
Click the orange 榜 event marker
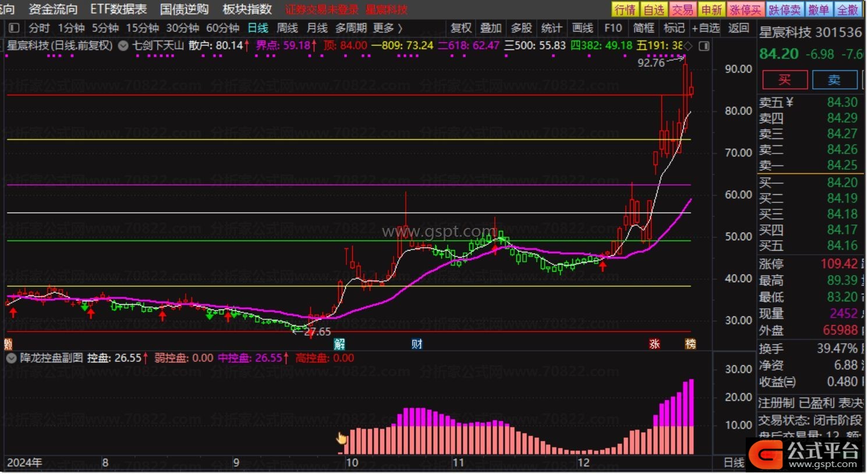point(690,344)
